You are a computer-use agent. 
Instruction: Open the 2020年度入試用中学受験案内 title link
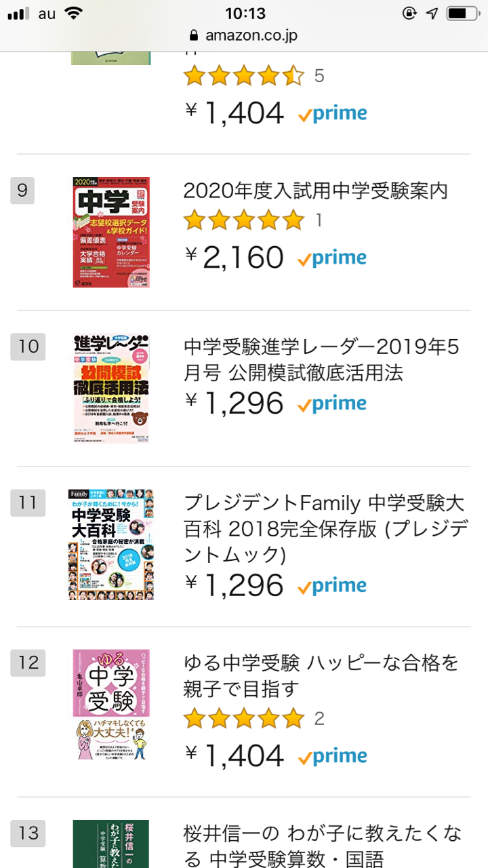tap(316, 191)
